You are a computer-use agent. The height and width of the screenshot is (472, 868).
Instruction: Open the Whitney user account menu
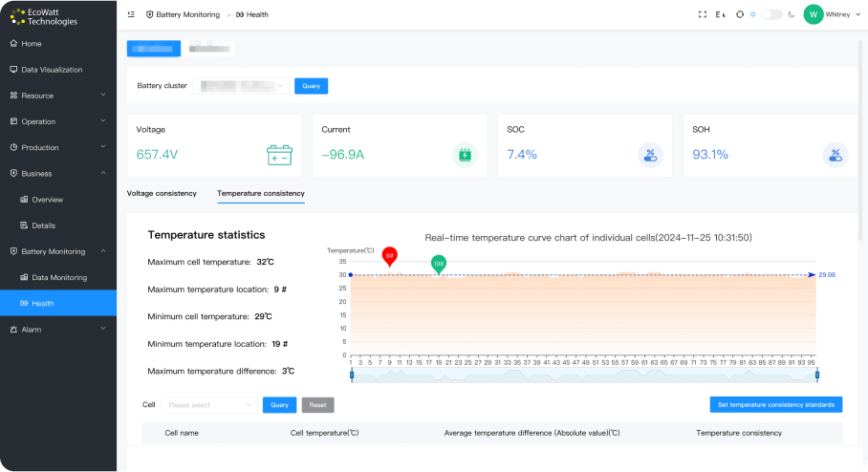tap(826, 14)
